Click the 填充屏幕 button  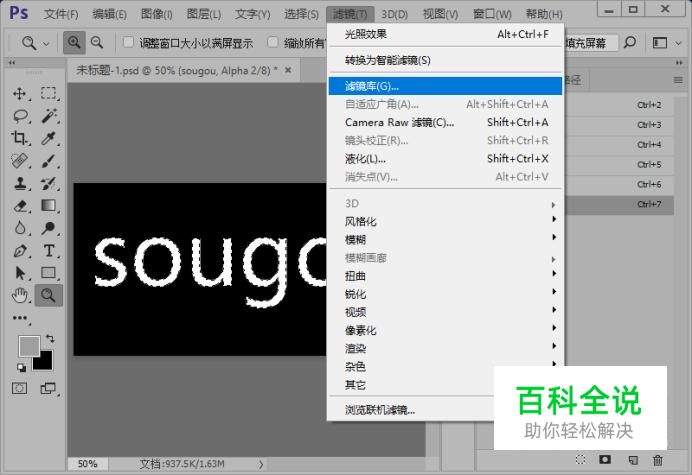pyautogui.click(x=590, y=43)
